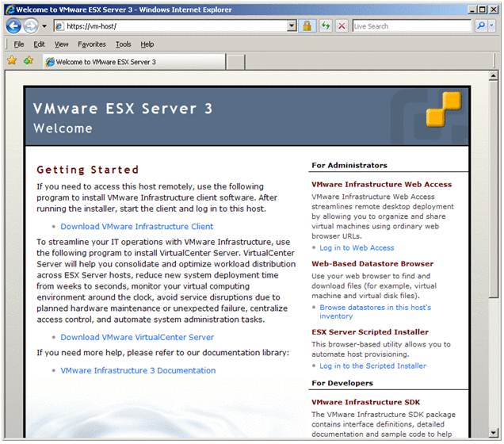Click the For Developers section title
This screenshot has height=444, width=504.
tap(342, 384)
